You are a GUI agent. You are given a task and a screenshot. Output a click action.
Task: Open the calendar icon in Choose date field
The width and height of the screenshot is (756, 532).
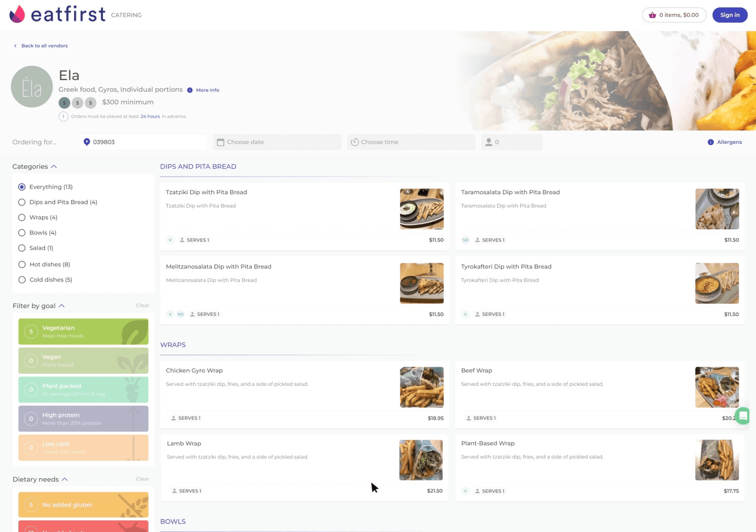point(221,142)
